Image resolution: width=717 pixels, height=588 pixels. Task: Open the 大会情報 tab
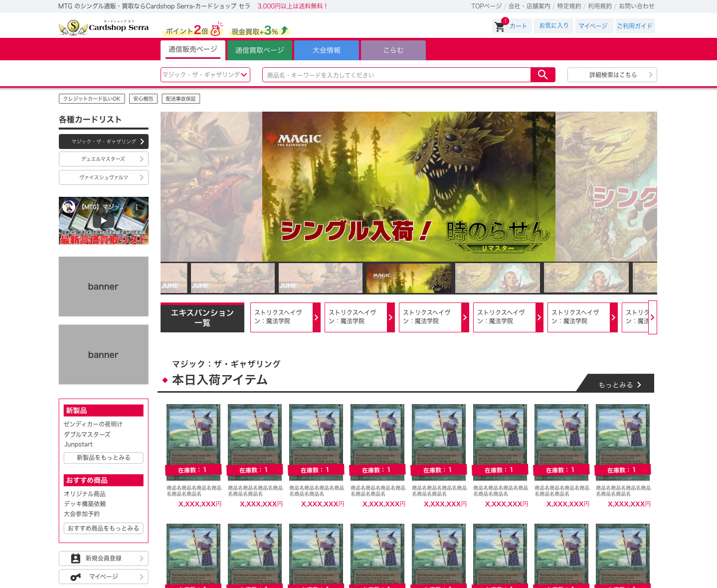pos(327,50)
